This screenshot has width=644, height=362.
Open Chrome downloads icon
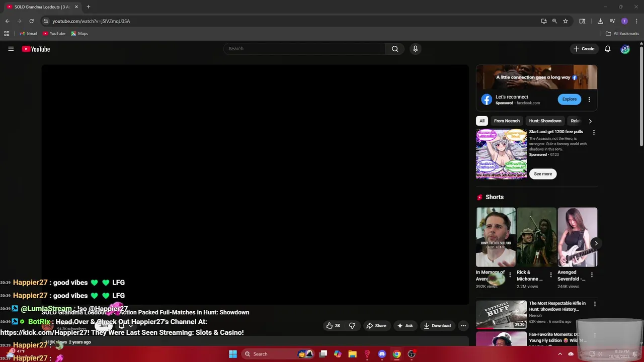click(x=600, y=21)
